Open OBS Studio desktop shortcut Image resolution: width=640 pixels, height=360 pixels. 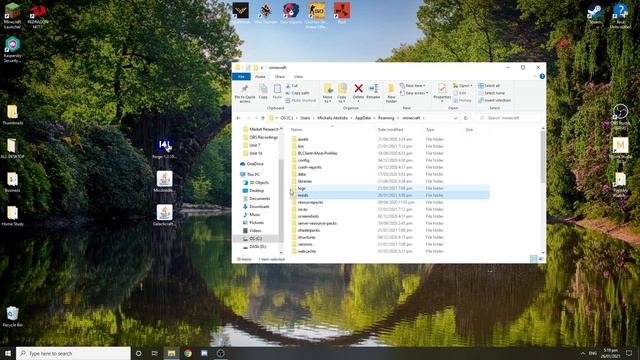pos(620,116)
